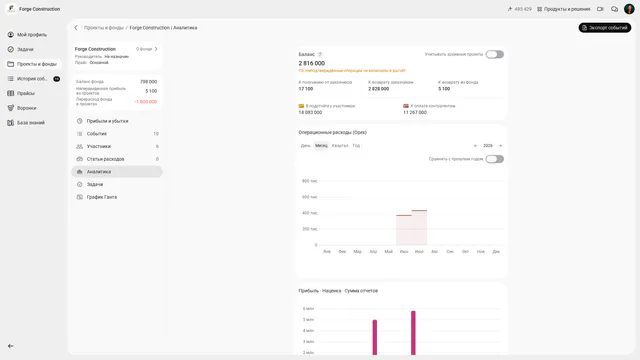Viewport: 640px width, 360px height.
Task: Collapse the sidebar with bottom-left arrow
Action: point(11,346)
